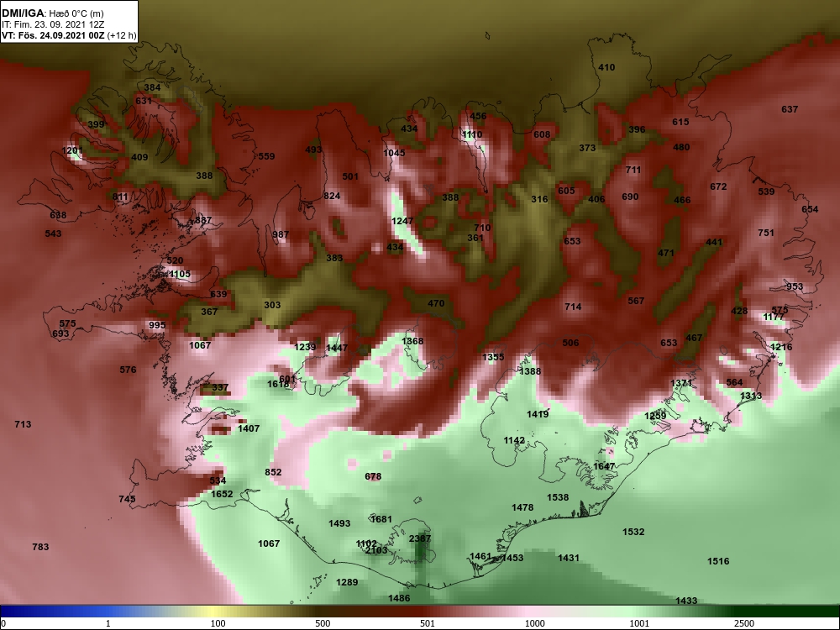The image size is (840, 630).
Task: Click the 995 label
Action: 157,325
